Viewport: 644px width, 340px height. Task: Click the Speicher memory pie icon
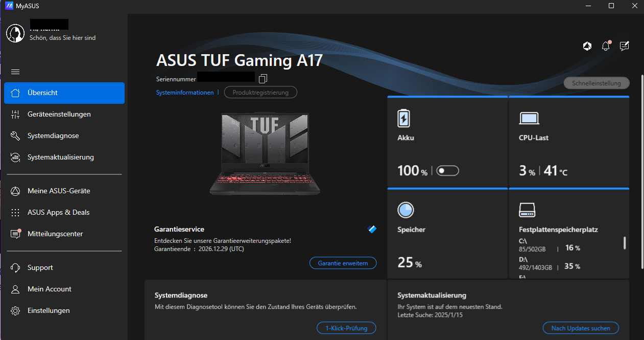pyautogui.click(x=406, y=210)
